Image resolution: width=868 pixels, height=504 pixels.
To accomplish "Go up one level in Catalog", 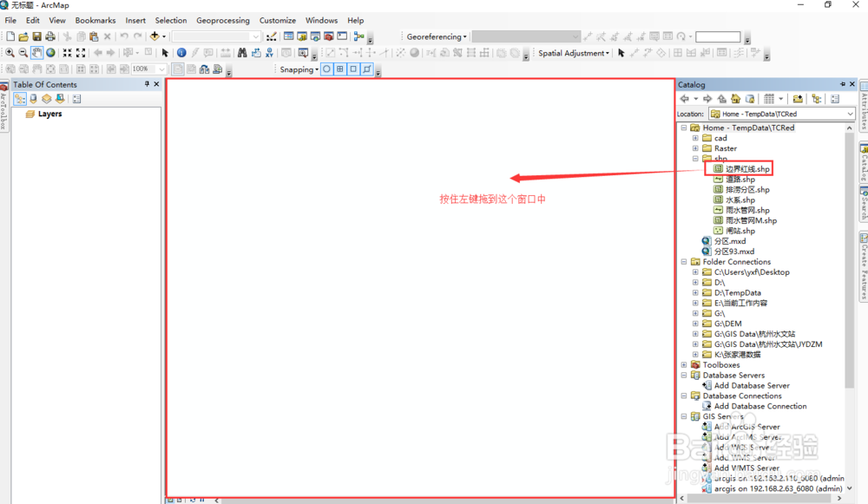I will [x=722, y=99].
